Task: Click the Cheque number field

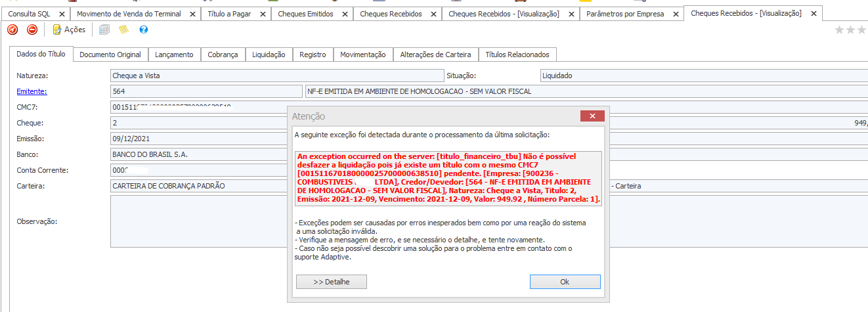Action: (x=198, y=123)
